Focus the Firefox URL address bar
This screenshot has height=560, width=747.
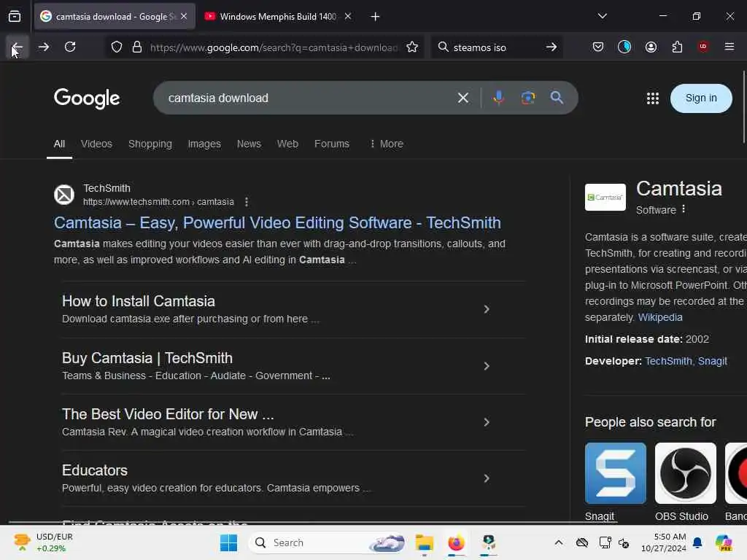click(x=274, y=47)
